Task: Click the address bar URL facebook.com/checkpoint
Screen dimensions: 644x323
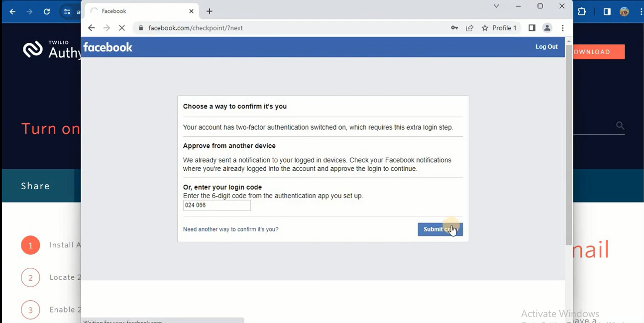Action: click(196, 28)
